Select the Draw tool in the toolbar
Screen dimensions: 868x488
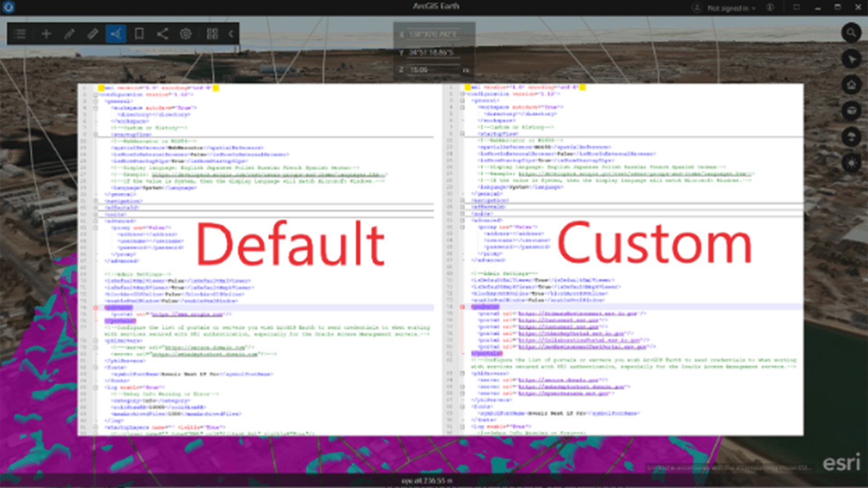point(70,34)
